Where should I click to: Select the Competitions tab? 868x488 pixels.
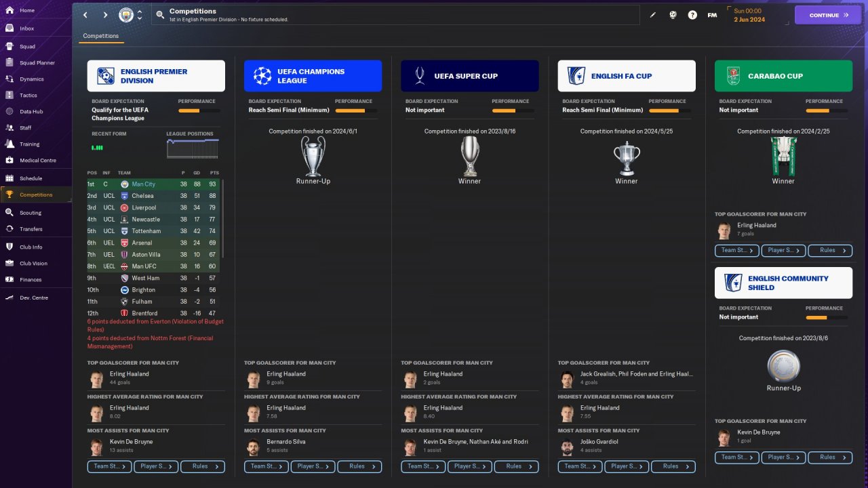(x=101, y=36)
